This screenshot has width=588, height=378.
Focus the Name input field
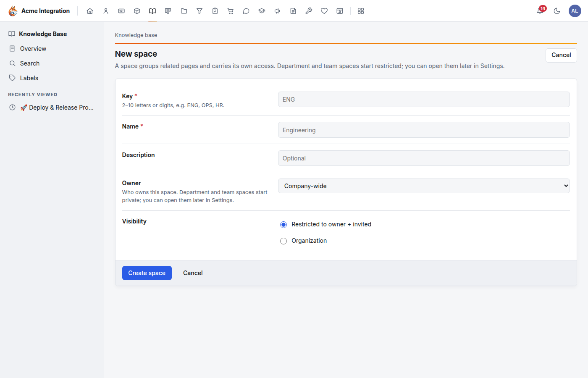[x=424, y=130]
